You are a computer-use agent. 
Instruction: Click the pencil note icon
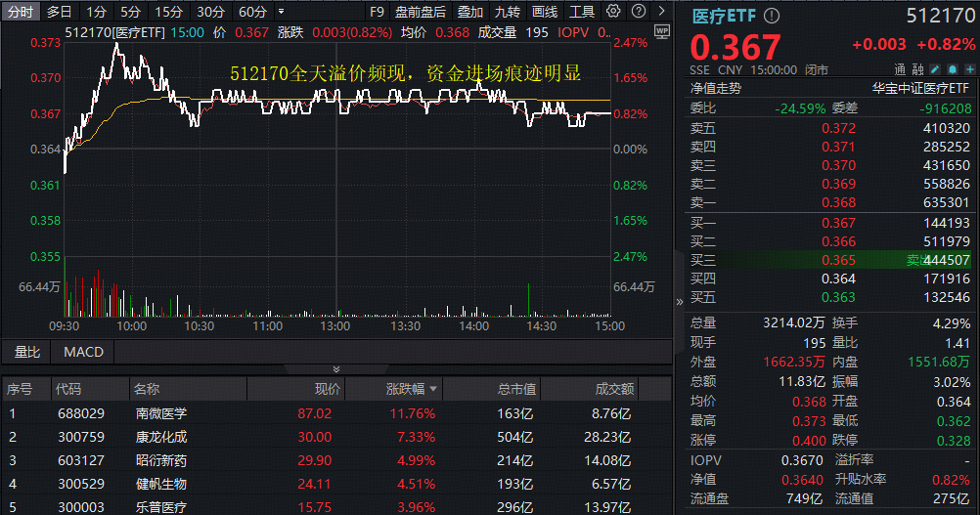(934, 70)
